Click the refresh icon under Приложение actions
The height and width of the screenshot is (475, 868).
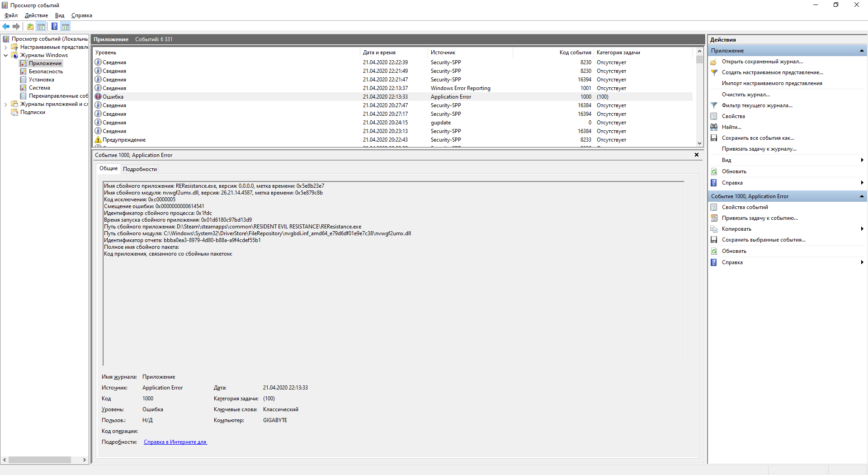[714, 171]
